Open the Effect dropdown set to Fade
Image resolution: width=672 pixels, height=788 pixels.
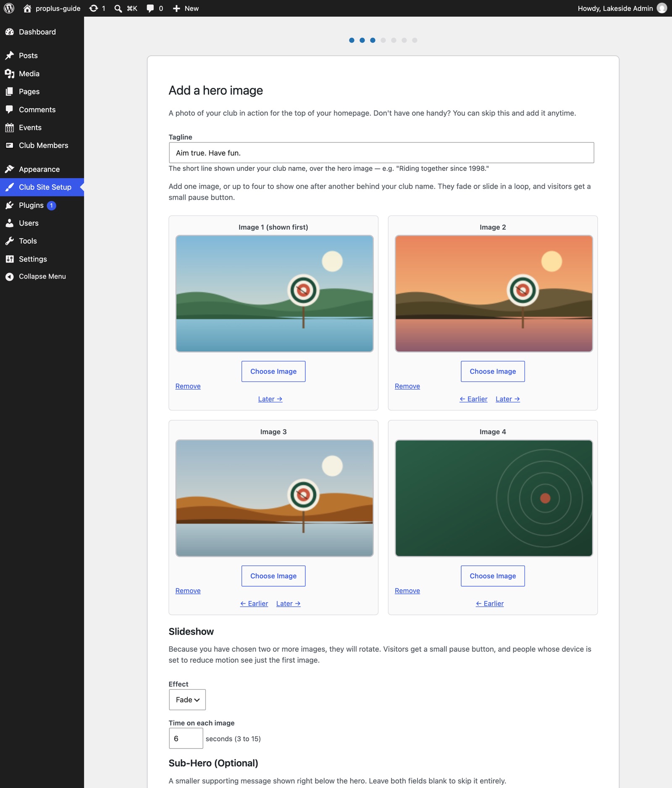pos(187,699)
